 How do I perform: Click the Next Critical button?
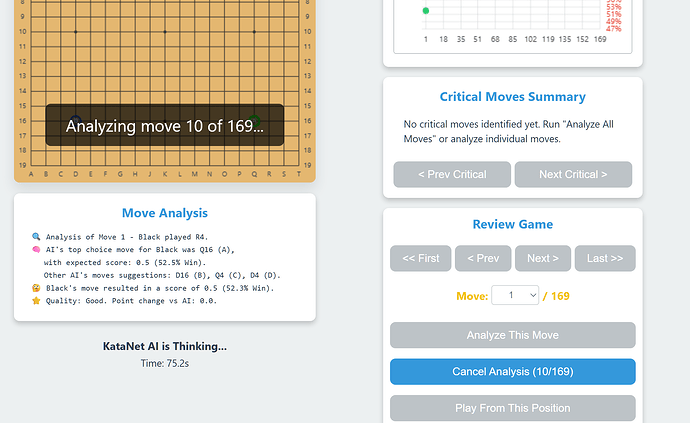[x=573, y=174]
